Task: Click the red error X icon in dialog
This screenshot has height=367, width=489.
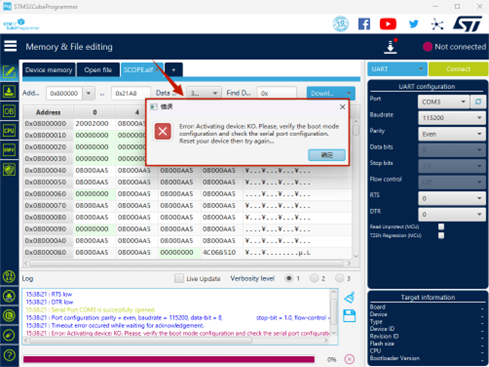Action: click(x=163, y=131)
